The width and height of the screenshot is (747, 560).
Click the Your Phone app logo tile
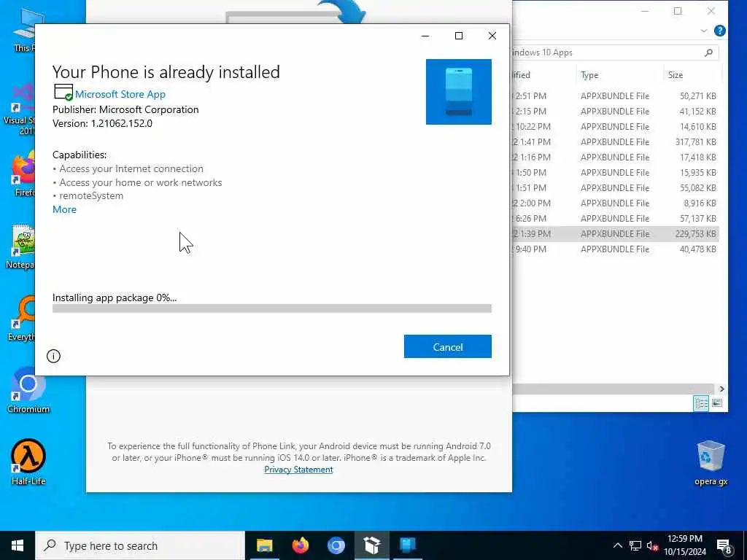(x=458, y=91)
